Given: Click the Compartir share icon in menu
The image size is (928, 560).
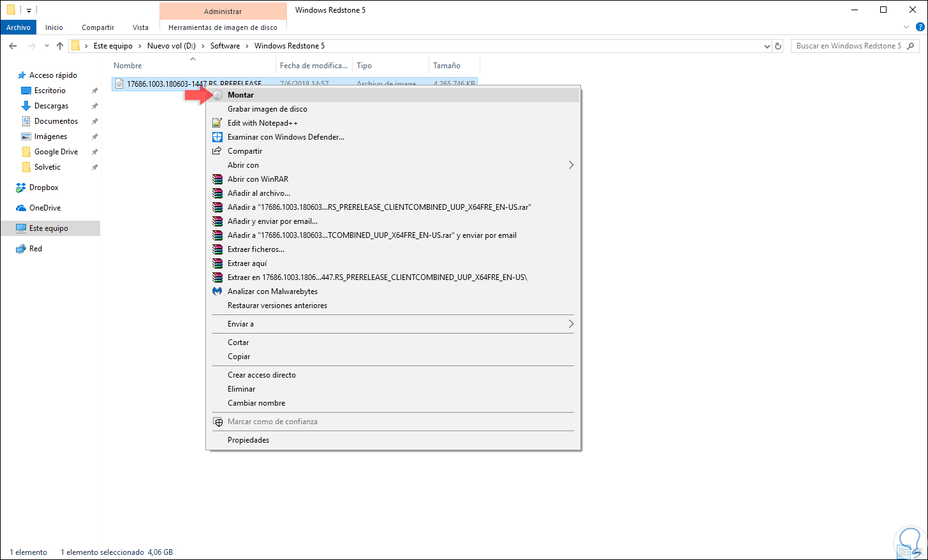Looking at the screenshot, I should tap(217, 151).
